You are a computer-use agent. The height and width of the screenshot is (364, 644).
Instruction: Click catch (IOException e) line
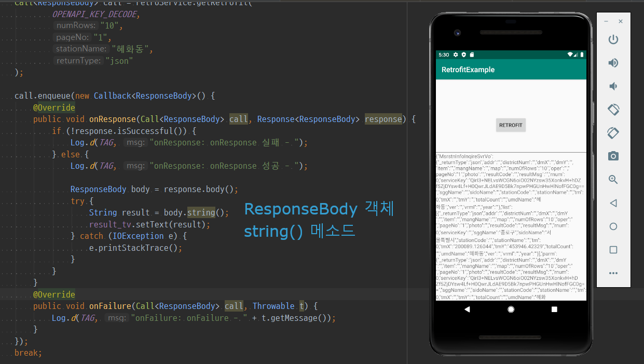click(129, 236)
